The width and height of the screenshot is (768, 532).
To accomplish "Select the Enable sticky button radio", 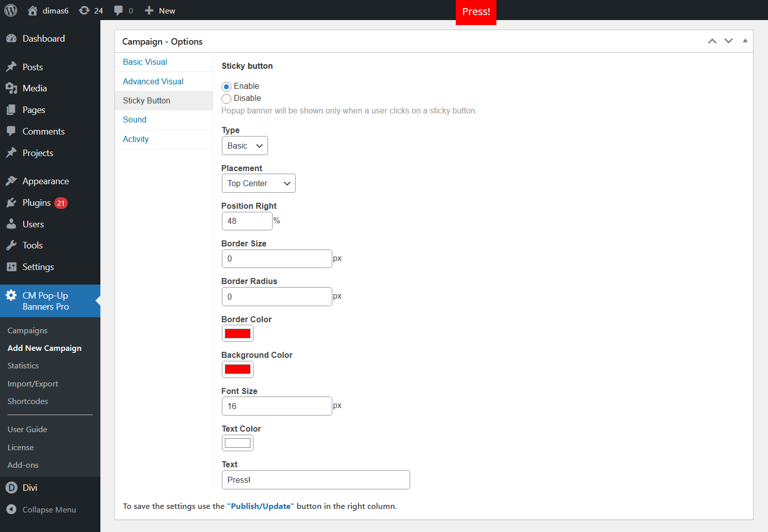I will (x=226, y=87).
